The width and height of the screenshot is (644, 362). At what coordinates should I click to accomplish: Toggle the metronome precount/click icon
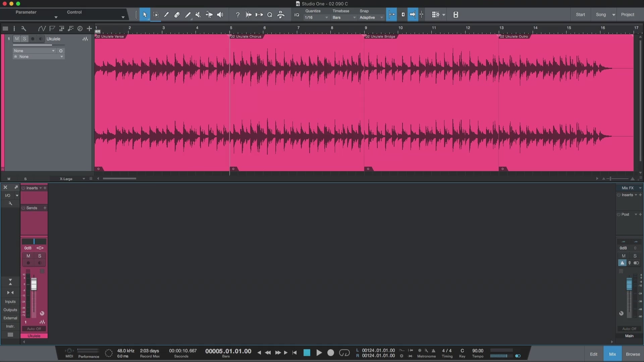(433, 351)
